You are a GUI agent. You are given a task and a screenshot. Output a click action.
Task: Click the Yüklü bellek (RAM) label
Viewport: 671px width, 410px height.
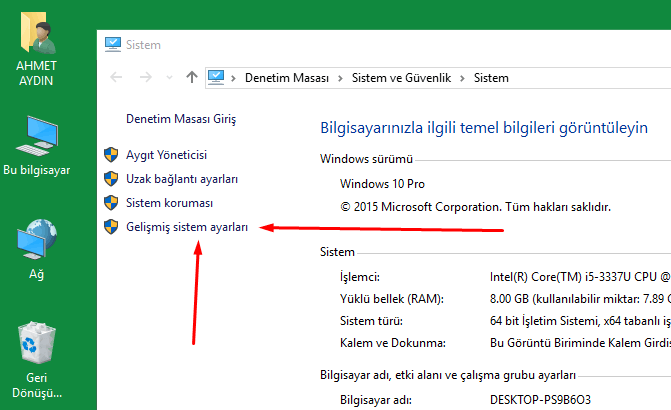392,299
